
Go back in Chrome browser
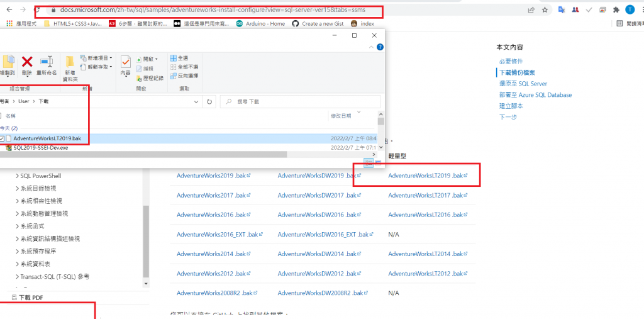tap(9, 9)
